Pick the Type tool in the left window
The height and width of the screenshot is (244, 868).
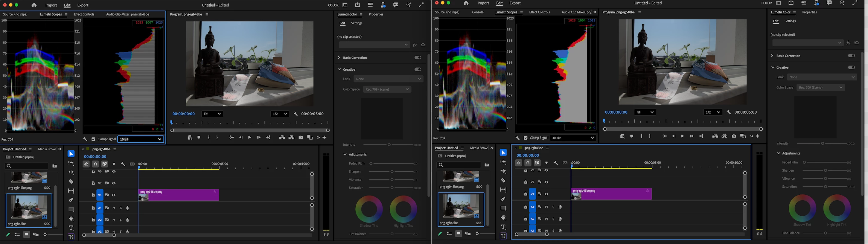point(71,228)
